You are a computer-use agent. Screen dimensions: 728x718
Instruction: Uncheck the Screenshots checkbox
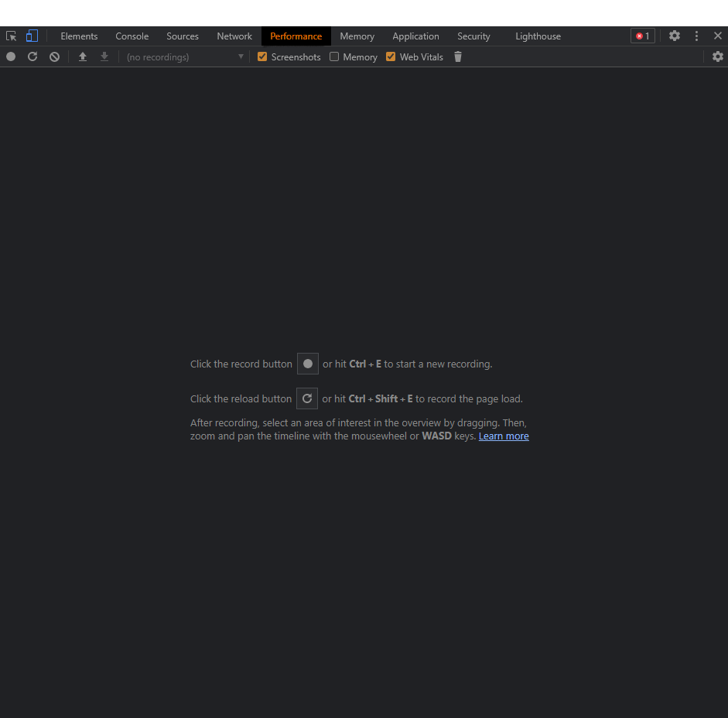click(x=262, y=56)
